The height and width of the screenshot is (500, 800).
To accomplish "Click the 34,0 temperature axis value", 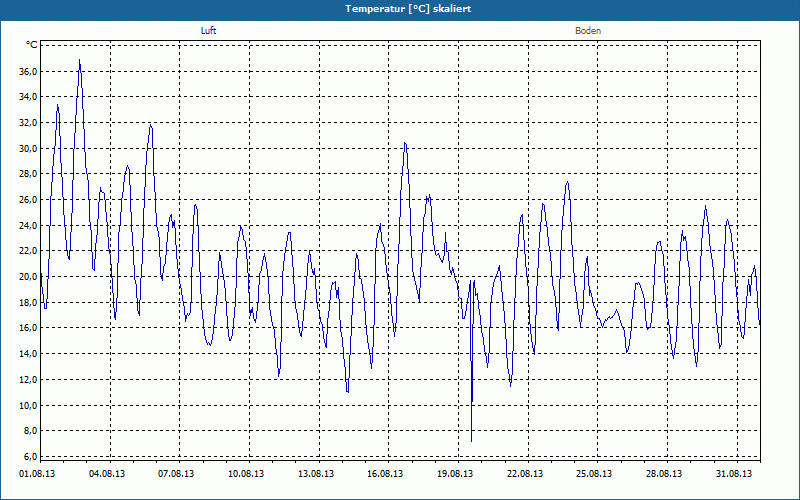I will click(x=29, y=97).
